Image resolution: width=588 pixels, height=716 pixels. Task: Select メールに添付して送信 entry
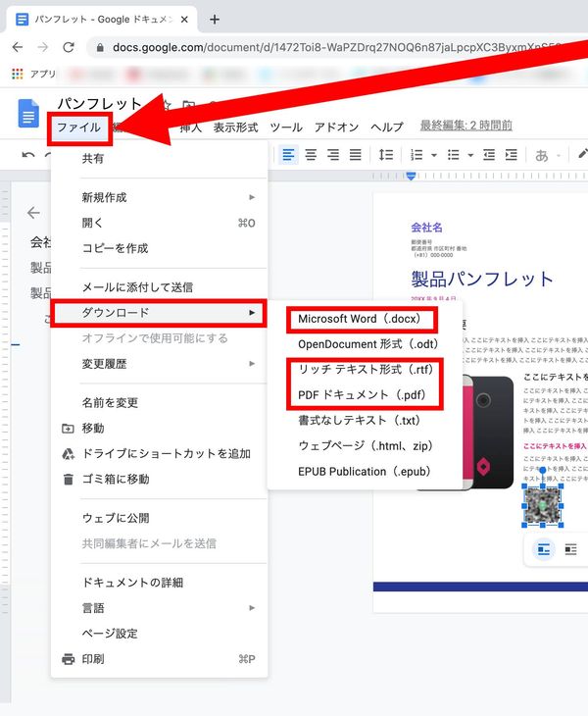(x=159, y=287)
